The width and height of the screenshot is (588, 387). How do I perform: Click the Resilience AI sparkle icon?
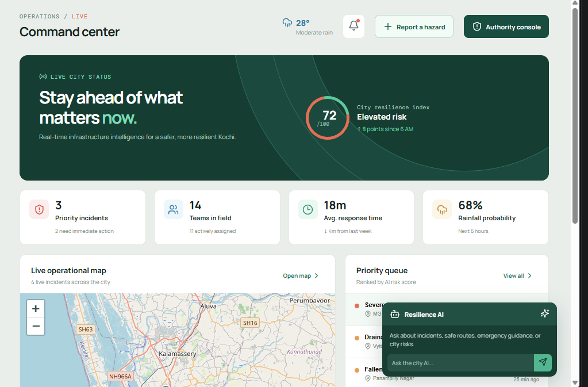pos(545,313)
